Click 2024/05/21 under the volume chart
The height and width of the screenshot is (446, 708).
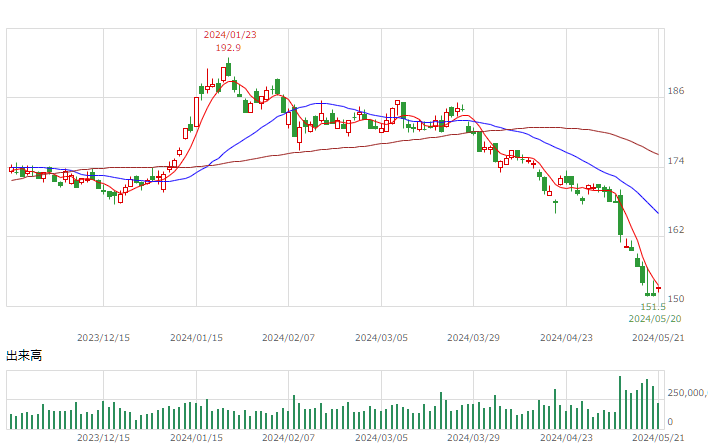click(658, 437)
